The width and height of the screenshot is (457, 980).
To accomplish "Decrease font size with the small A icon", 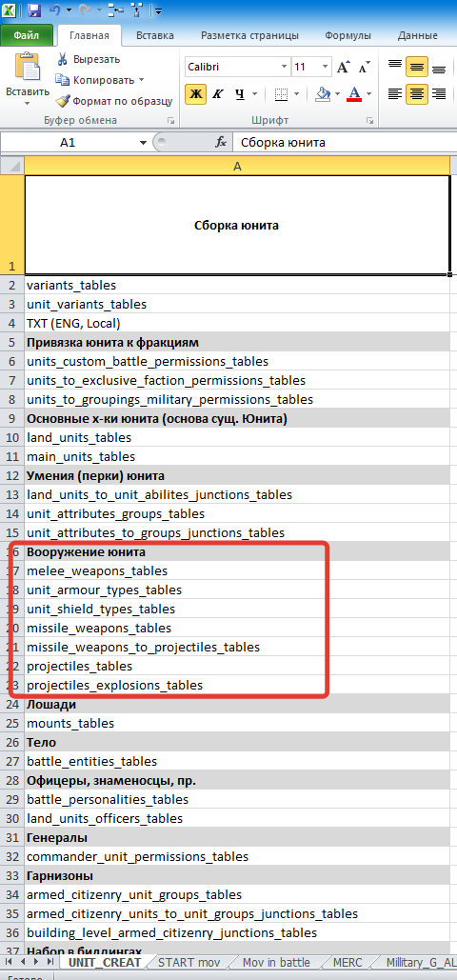I will pos(365,67).
